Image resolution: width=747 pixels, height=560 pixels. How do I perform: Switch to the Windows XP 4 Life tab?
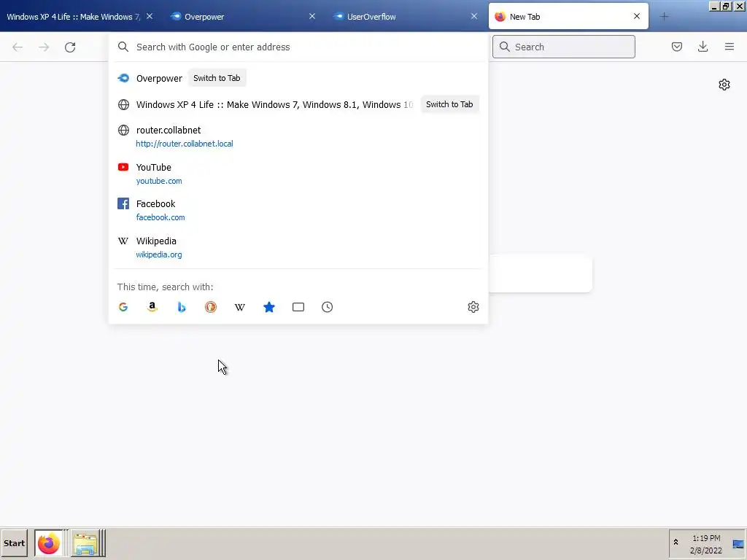(74, 17)
